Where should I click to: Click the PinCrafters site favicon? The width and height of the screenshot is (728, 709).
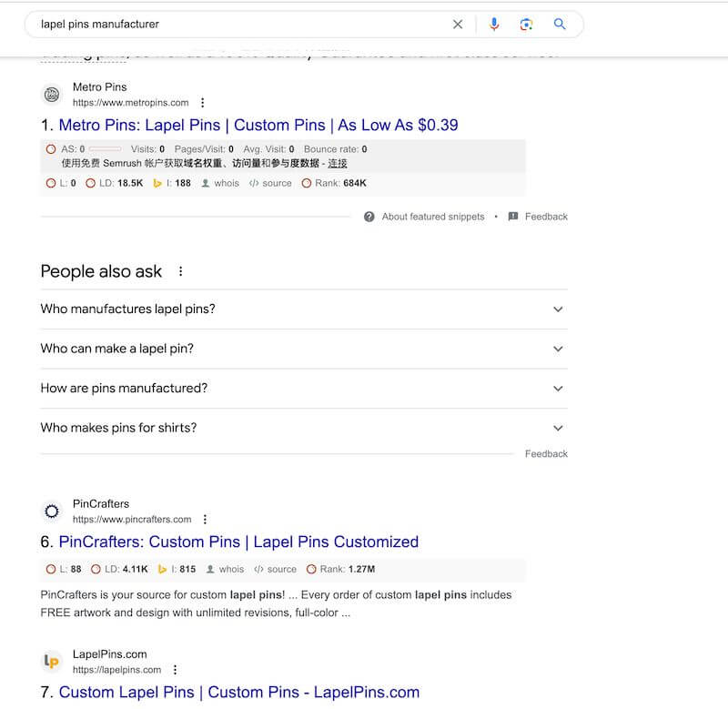pos(52,511)
